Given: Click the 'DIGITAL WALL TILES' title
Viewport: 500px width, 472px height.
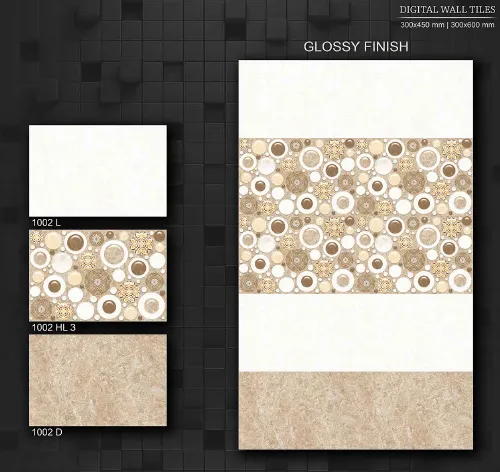Looking at the screenshot, I should point(447,10).
